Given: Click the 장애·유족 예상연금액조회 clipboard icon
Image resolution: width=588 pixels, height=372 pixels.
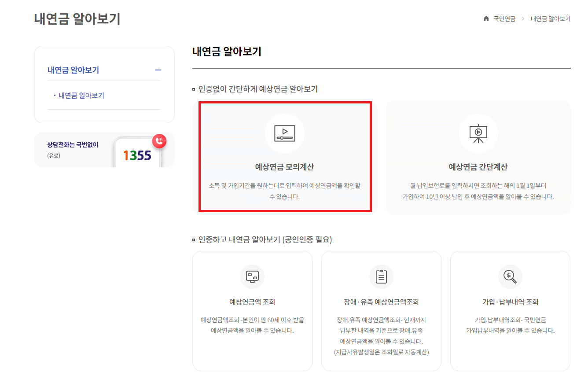Looking at the screenshot, I should click(x=381, y=276).
